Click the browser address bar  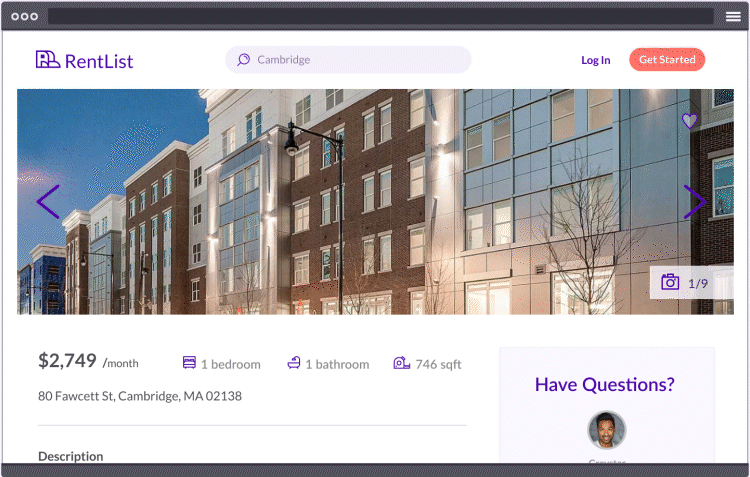pos(381,16)
